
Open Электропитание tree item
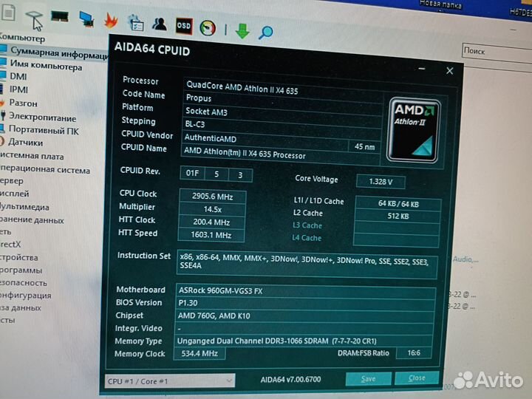42,117
